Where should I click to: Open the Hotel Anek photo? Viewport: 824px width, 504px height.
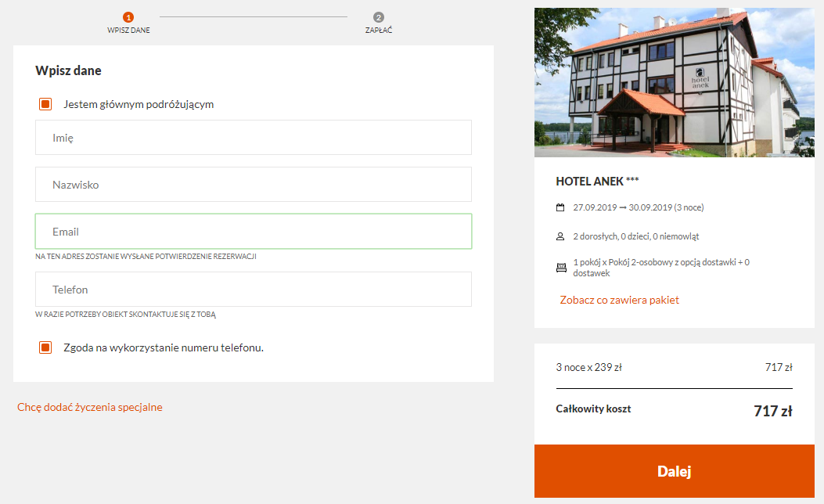point(675,82)
